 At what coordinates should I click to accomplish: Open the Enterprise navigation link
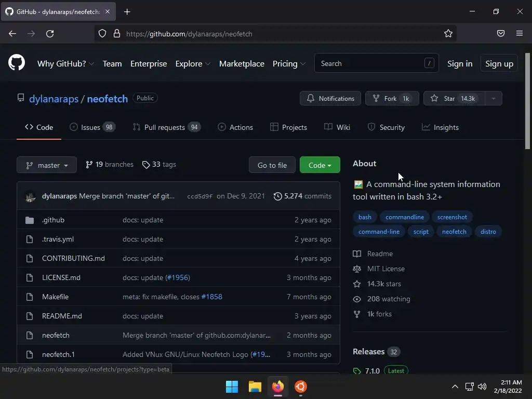[149, 63]
